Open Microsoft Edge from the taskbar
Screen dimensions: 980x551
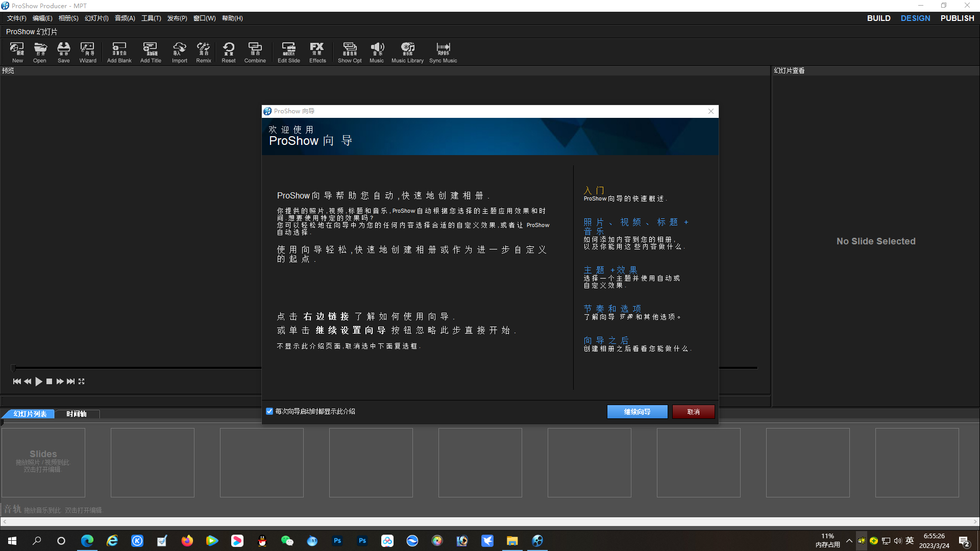tap(87, 541)
